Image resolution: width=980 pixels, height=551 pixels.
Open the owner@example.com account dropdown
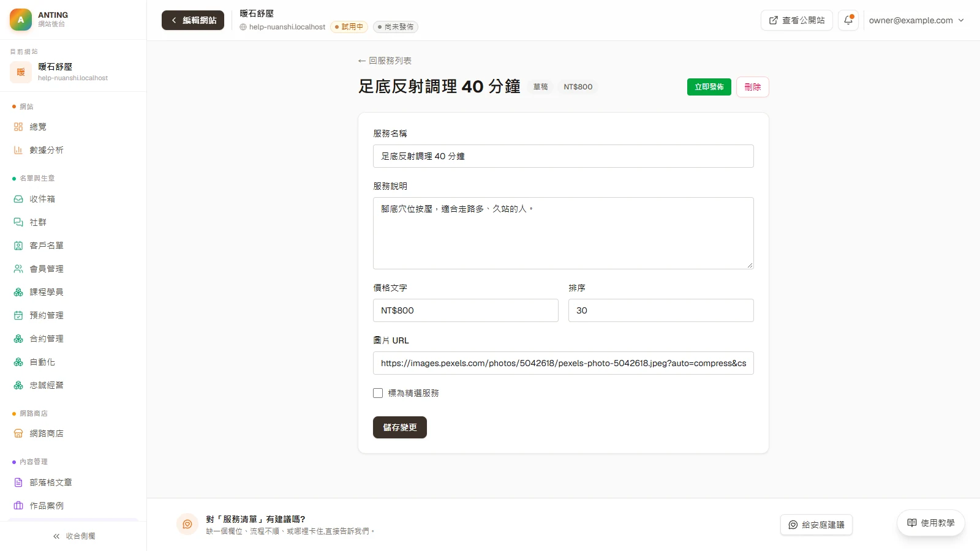916,20
